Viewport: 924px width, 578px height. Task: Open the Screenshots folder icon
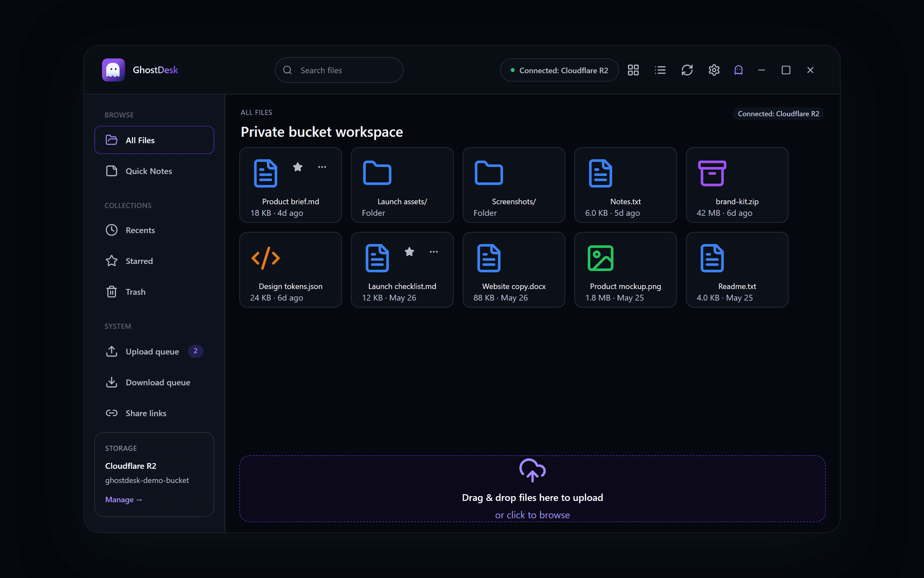[489, 173]
